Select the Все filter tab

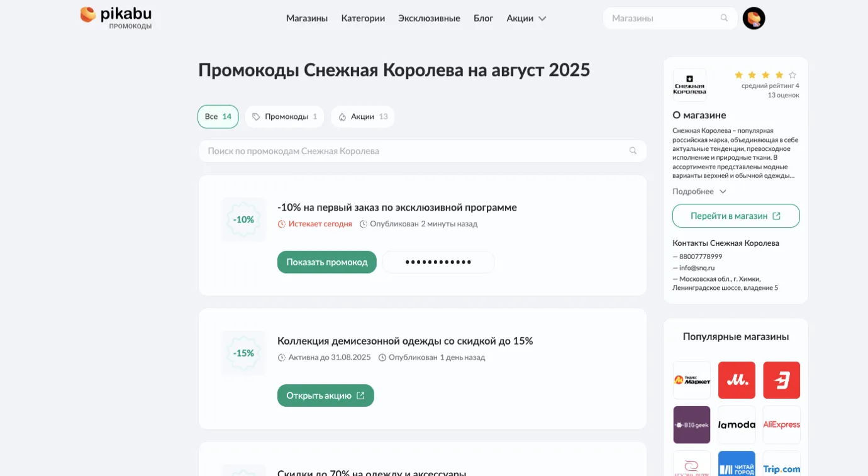click(x=218, y=116)
